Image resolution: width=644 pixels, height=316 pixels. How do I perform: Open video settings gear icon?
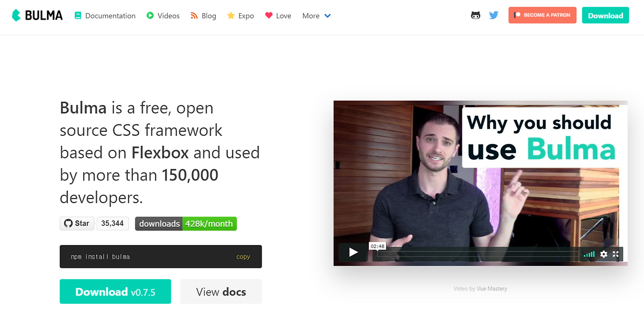[604, 254]
